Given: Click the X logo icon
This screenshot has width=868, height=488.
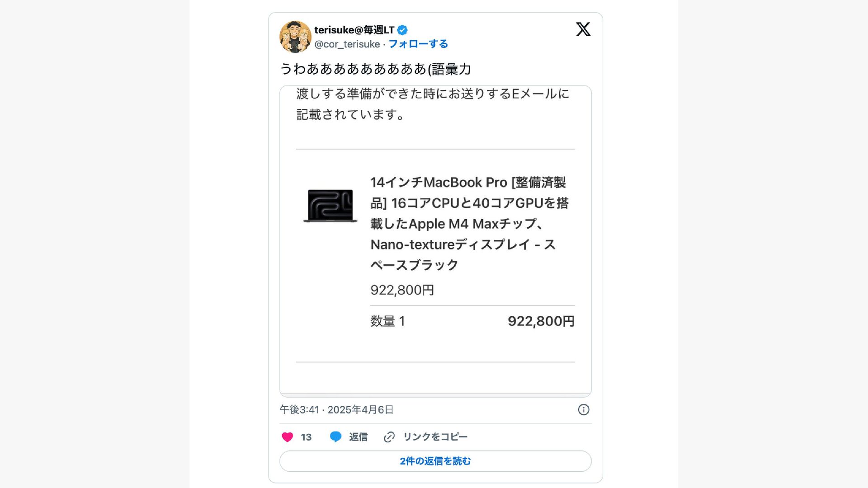Looking at the screenshot, I should coord(583,29).
